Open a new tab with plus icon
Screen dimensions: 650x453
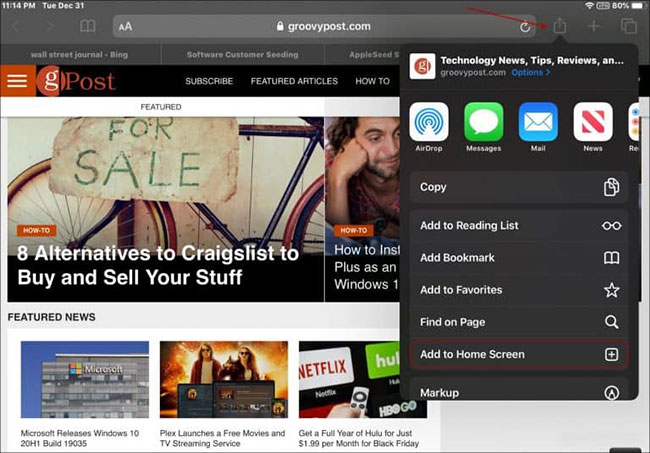click(594, 26)
